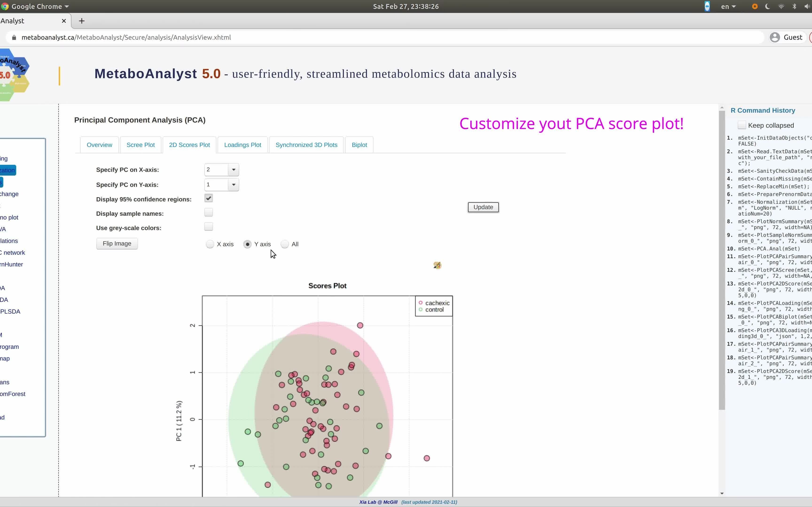Click the Wi-Fi status icon
The image size is (812, 507).
(x=781, y=6)
